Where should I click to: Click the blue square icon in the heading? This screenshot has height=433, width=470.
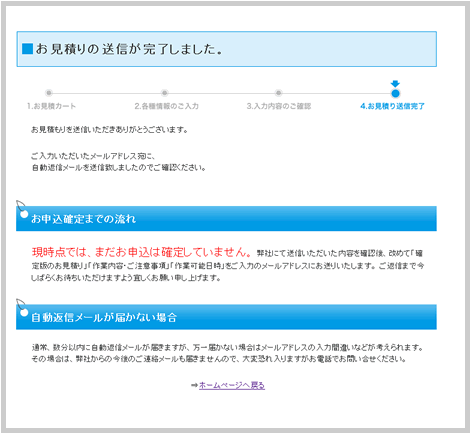27,49
